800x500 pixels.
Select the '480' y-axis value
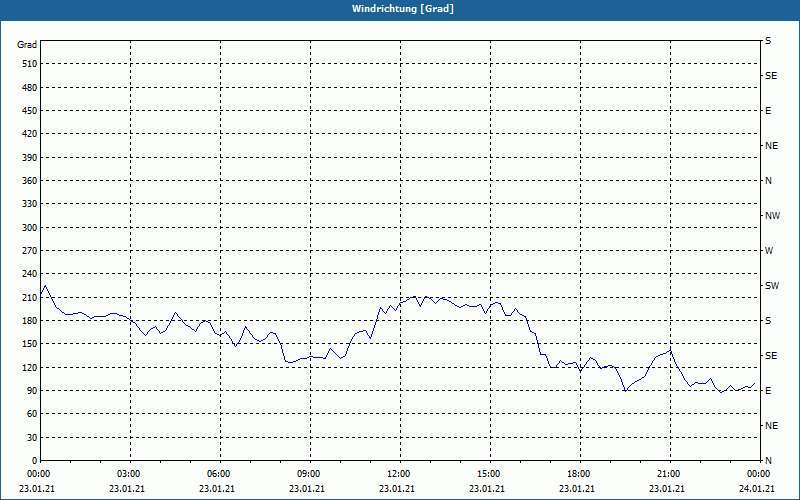click(x=30, y=88)
